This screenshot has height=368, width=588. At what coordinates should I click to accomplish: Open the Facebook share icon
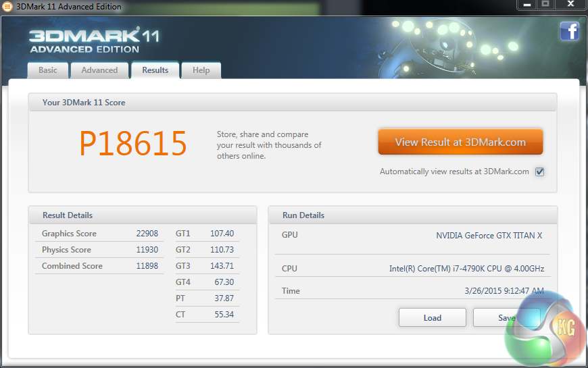[569, 31]
